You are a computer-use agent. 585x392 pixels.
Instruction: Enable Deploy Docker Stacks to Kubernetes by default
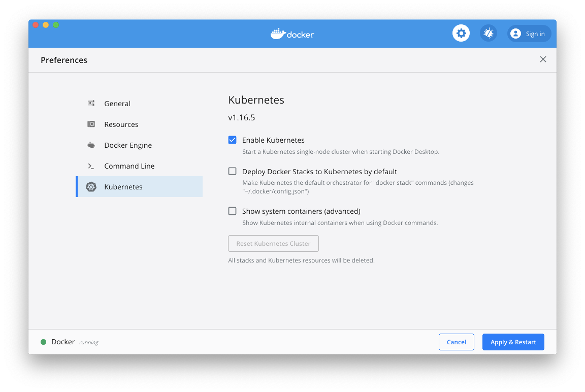pyautogui.click(x=232, y=171)
